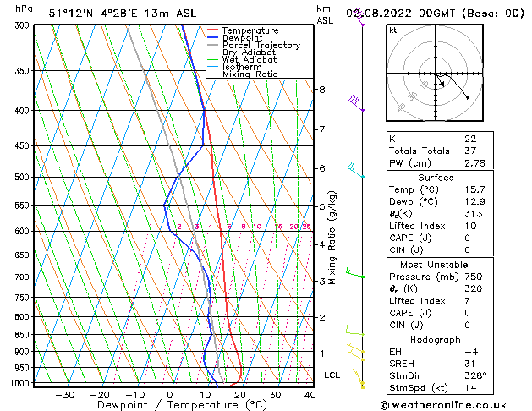
Task: Click the 6 km altitude label
Action: pyautogui.click(x=322, y=168)
